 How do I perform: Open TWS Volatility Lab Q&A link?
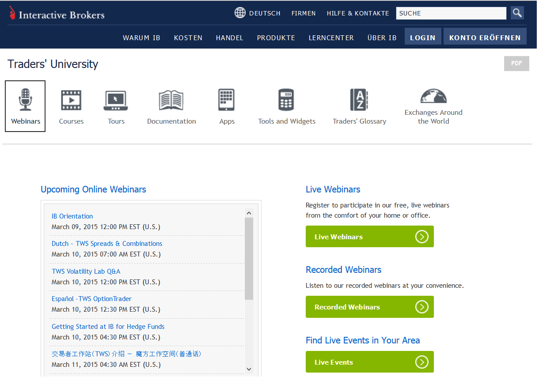(x=86, y=271)
